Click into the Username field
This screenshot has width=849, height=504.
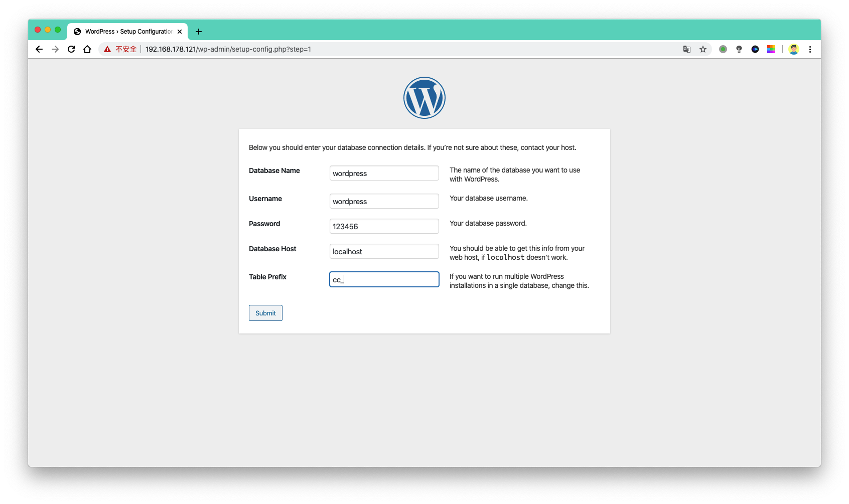pos(384,201)
